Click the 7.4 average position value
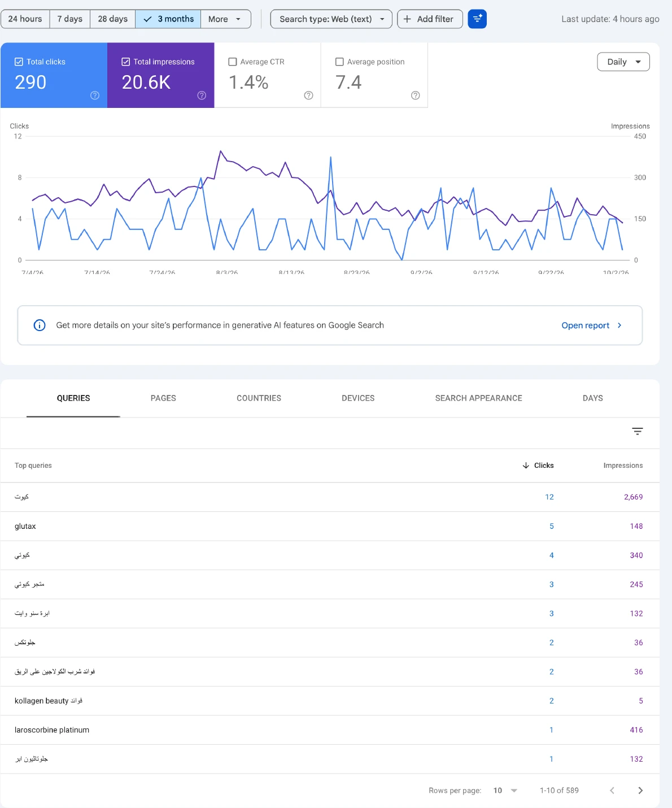The image size is (672, 808). coord(348,82)
